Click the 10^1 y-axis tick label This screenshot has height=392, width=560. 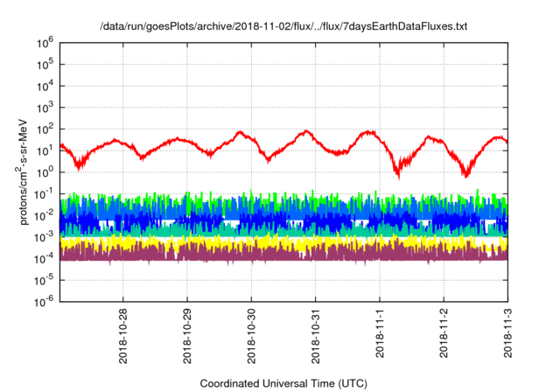pyautogui.click(x=45, y=150)
